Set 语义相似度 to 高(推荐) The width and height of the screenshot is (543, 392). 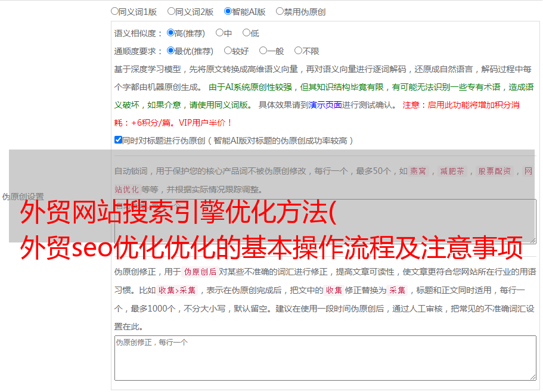(x=170, y=33)
